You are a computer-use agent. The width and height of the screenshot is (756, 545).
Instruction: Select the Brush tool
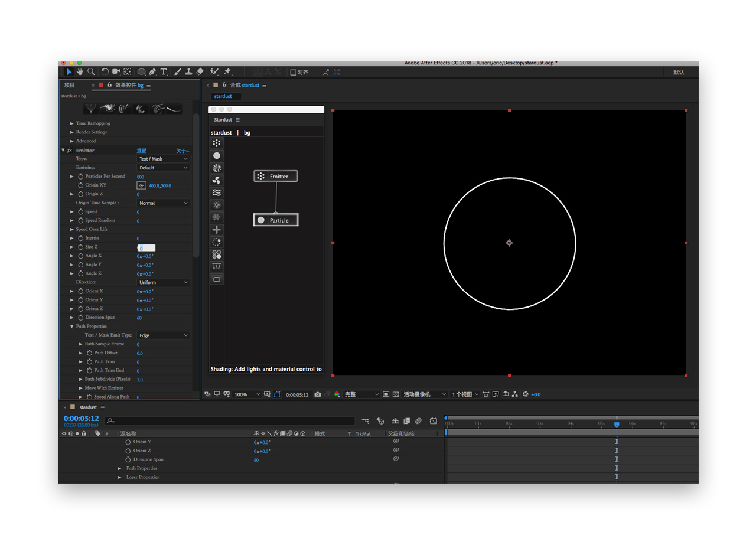178,71
